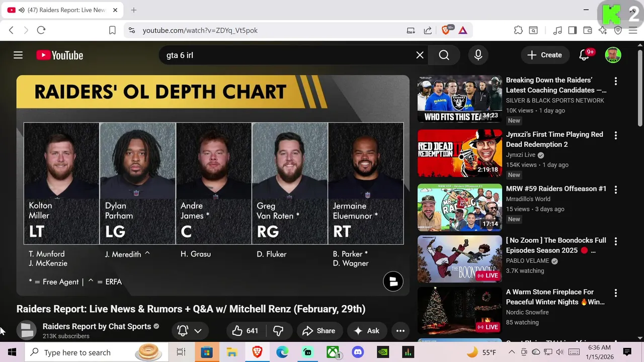Open the YouTube guide hamburger menu
Image resolution: width=644 pixels, height=362 pixels.
pos(18,55)
